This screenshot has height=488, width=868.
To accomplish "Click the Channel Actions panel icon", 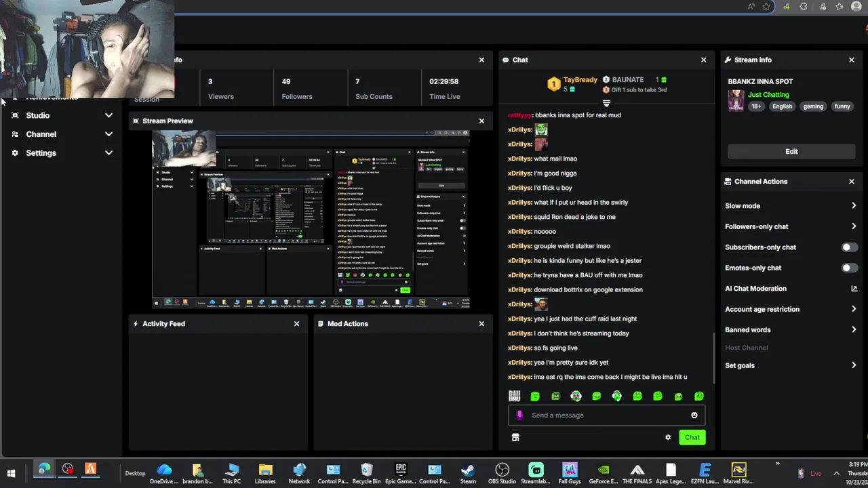I will [728, 182].
